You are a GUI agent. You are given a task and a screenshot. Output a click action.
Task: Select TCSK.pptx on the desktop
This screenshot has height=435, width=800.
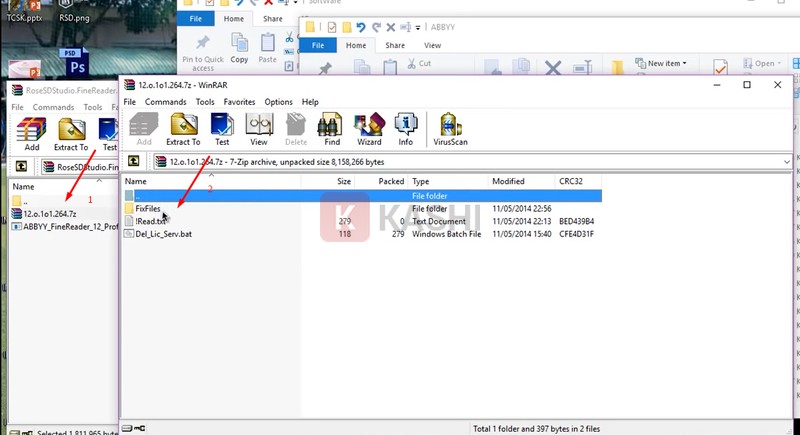click(24, 11)
